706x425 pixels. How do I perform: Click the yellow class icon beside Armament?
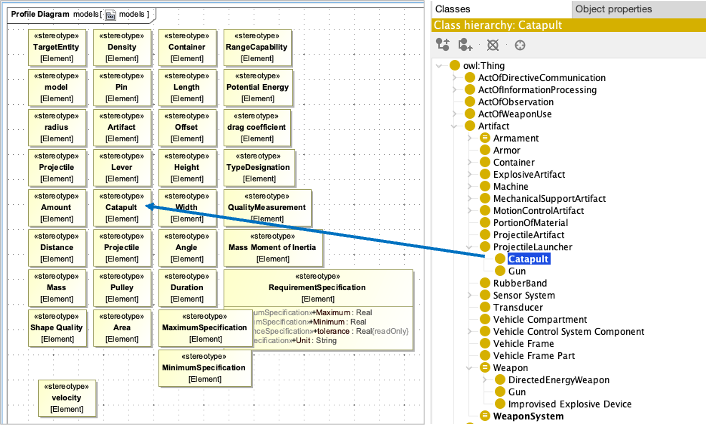point(485,138)
